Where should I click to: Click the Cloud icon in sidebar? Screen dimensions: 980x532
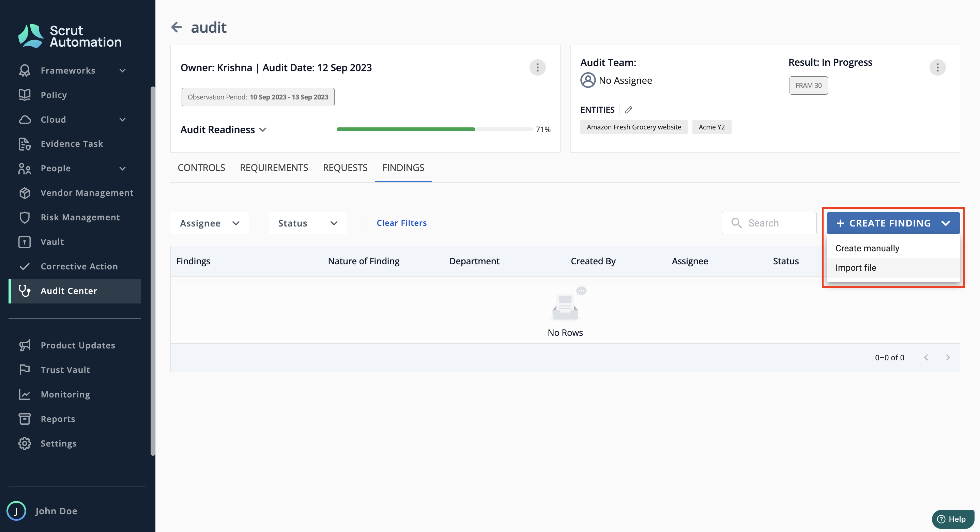click(x=25, y=120)
